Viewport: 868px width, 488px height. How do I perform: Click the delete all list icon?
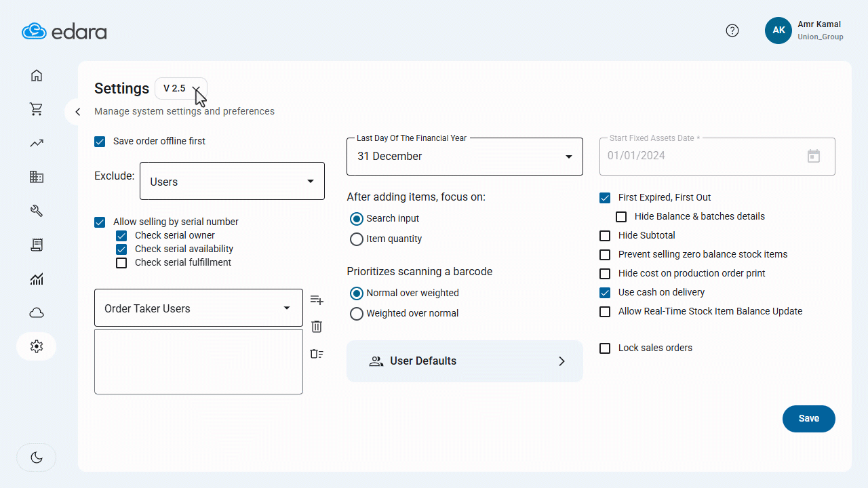tap(317, 354)
